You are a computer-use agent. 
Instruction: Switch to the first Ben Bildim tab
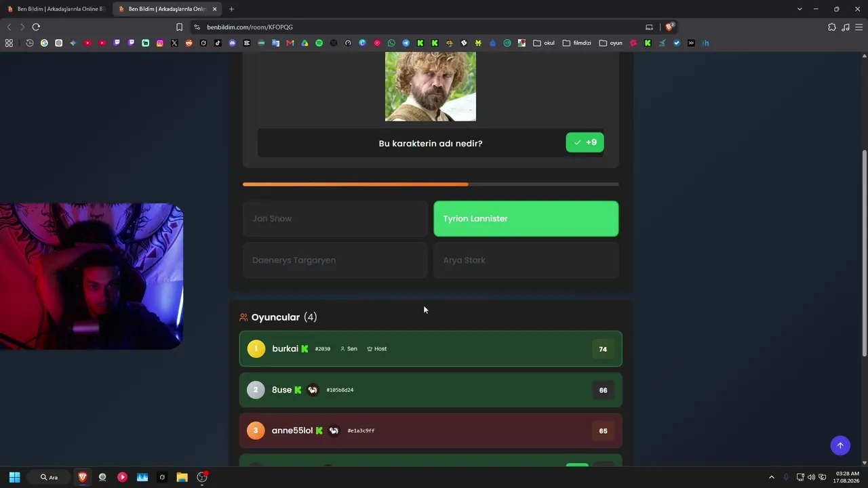coord(56,9)
